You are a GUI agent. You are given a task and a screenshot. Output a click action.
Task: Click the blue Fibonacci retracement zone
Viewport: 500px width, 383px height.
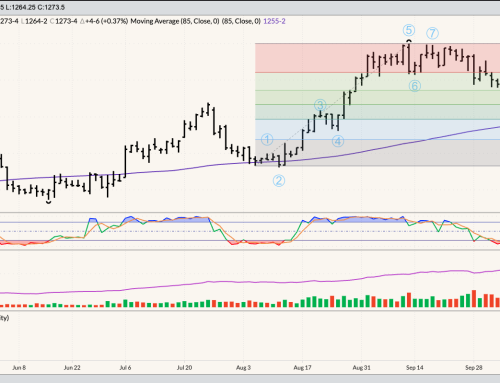(377, 129)
